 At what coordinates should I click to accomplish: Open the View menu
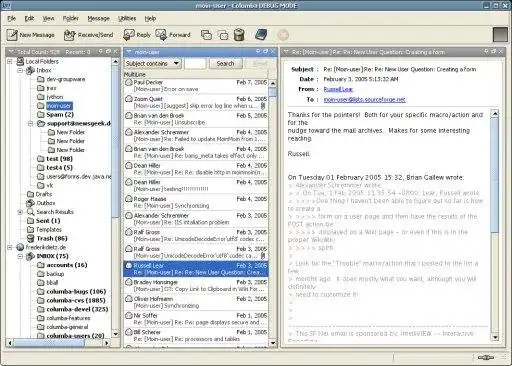[48, 18]
